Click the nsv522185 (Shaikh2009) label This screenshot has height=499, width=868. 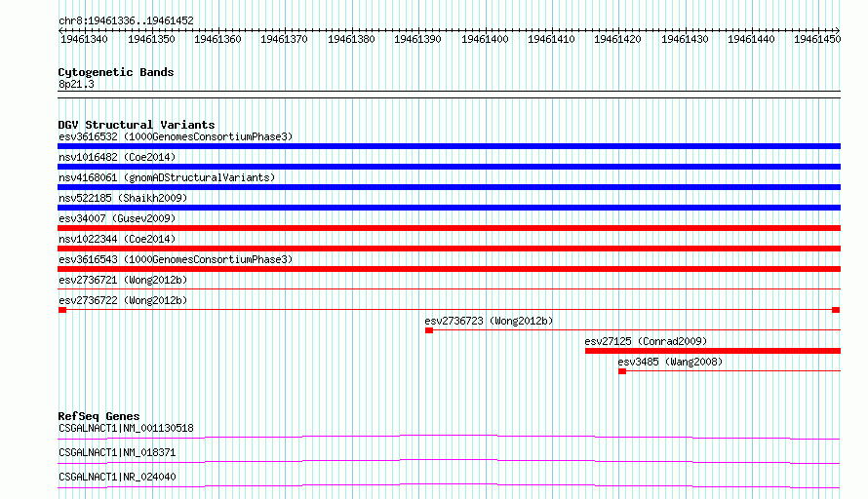[123, 198]
